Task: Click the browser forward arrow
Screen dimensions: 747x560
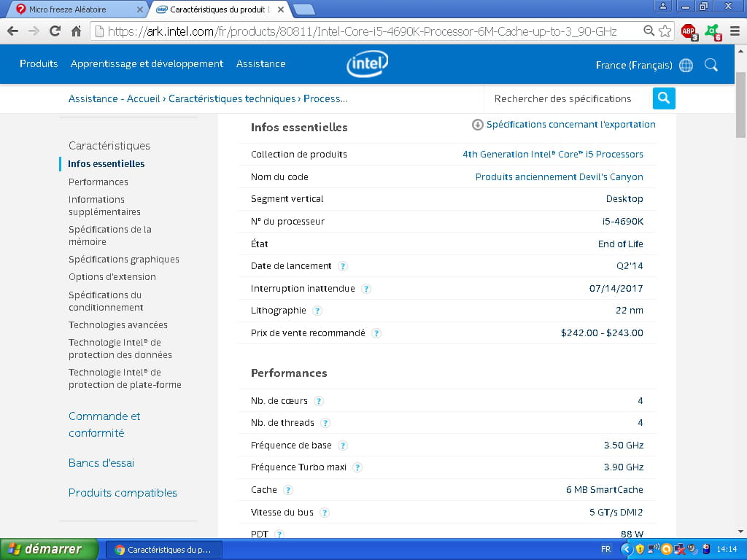Action: click(34, 31)
